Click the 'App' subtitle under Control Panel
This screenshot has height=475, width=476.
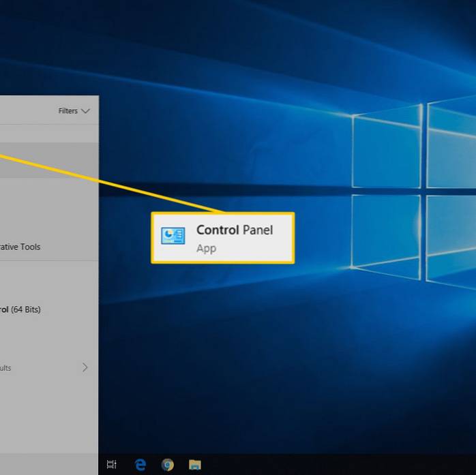[206, 249]
